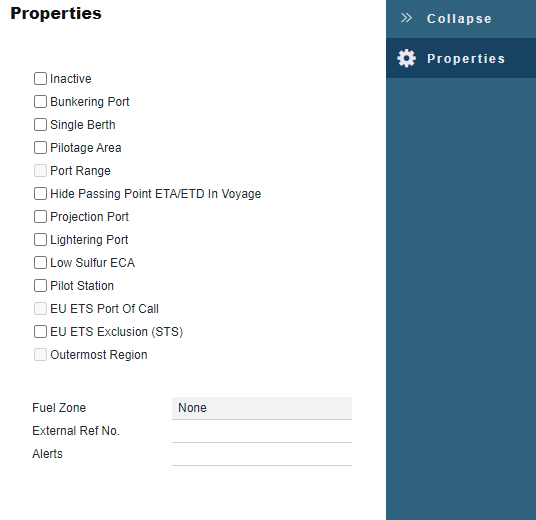Toggle the Single Berth checkbox
Viewport: 536px width, 520px height.
pos(40,125)
